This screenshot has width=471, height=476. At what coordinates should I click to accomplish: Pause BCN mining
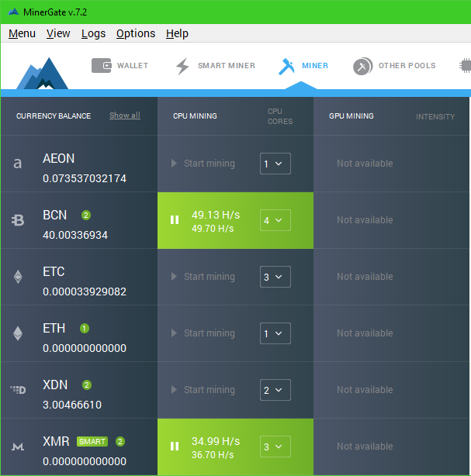click(x=175, y=220)
